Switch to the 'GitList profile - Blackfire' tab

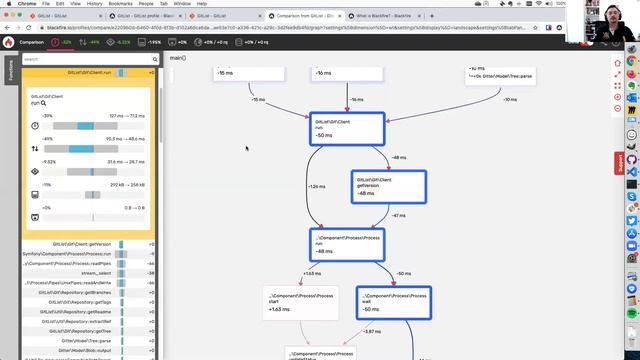coord(146,16)
